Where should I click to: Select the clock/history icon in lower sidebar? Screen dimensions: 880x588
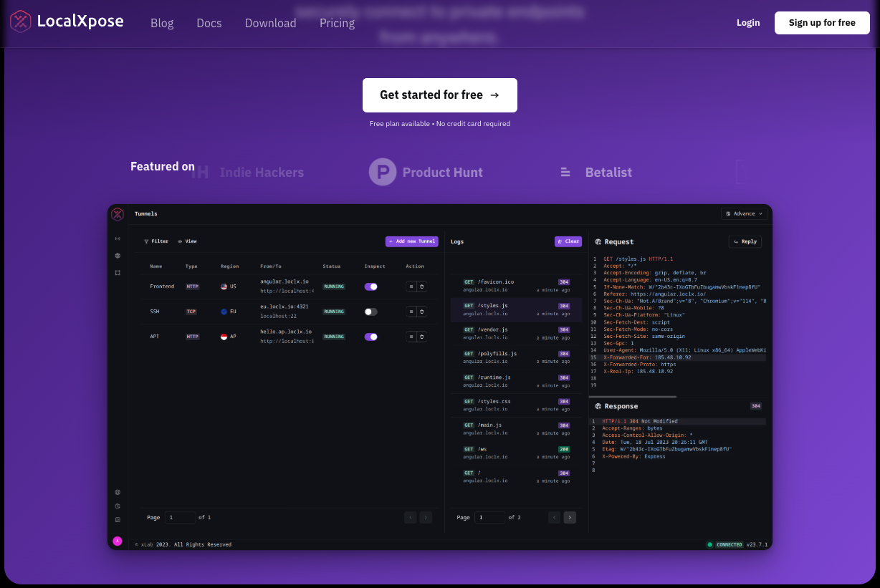pos(118,506)
